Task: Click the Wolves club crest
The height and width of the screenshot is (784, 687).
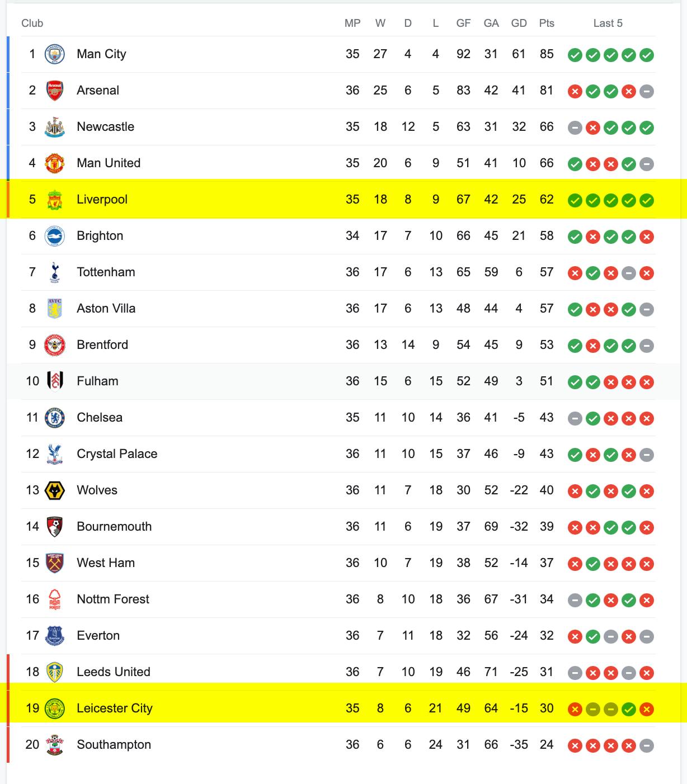Action: point(55,490)
